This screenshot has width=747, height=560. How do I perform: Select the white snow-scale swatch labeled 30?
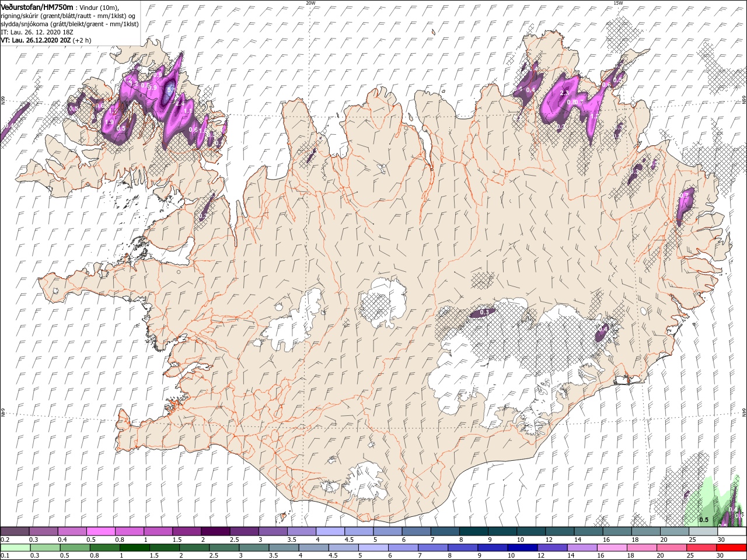coord(731,531)
